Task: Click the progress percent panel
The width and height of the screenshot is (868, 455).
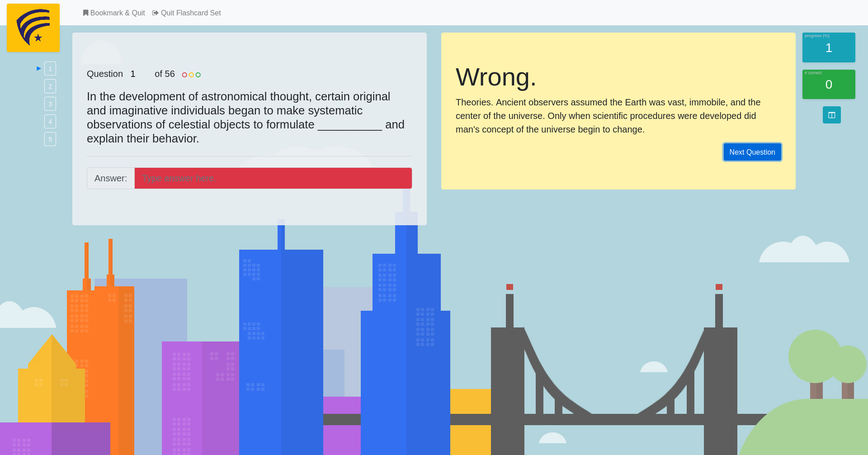Action: coord(829,47)
